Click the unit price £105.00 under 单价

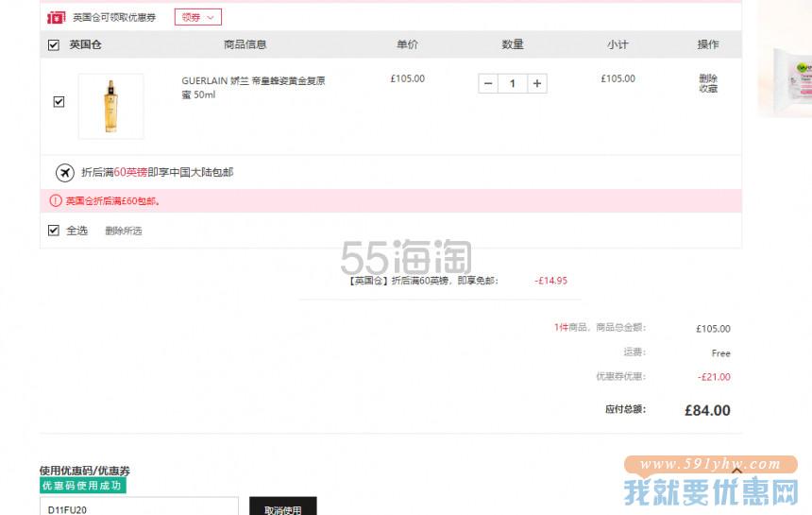408,78
